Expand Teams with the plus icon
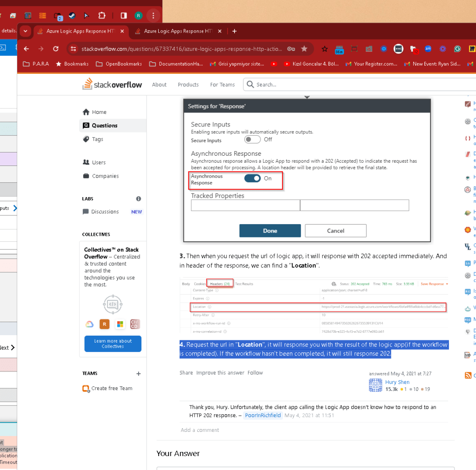This screenshot has width=476, height=470. point(139,374)
